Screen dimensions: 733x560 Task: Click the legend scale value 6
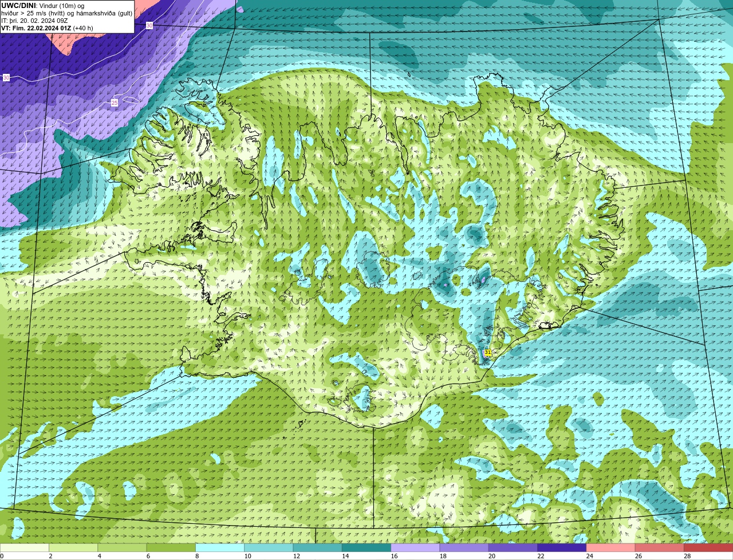[148, 556]
